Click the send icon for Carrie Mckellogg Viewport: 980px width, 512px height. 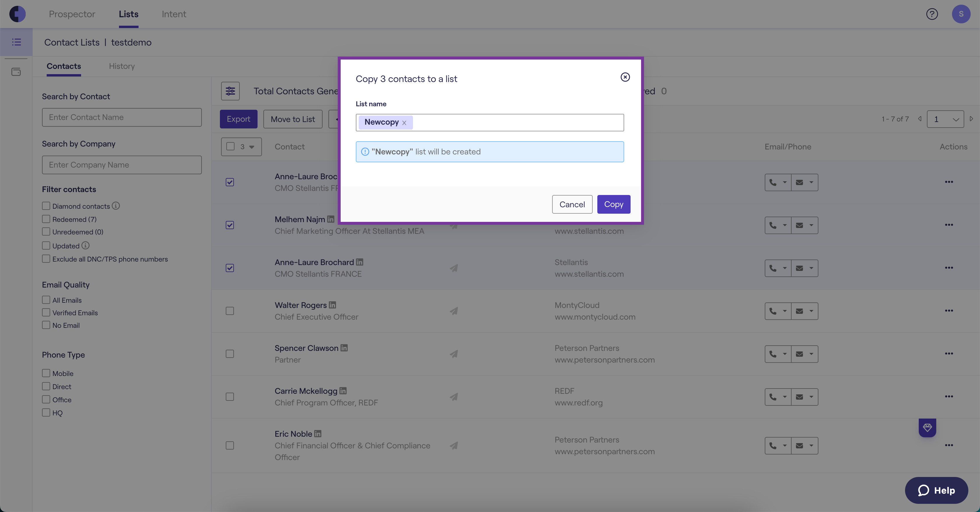point(454,397)
